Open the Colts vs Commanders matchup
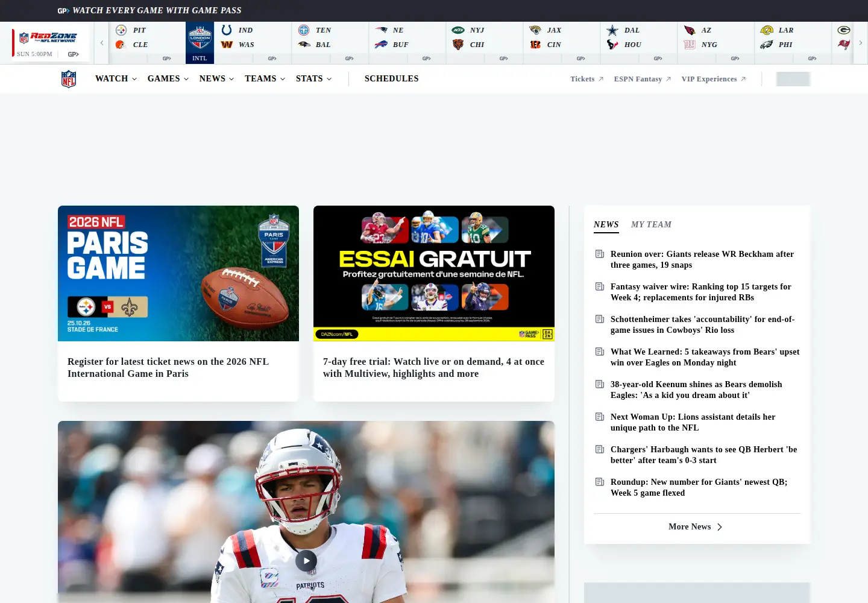 coord(253,43)
